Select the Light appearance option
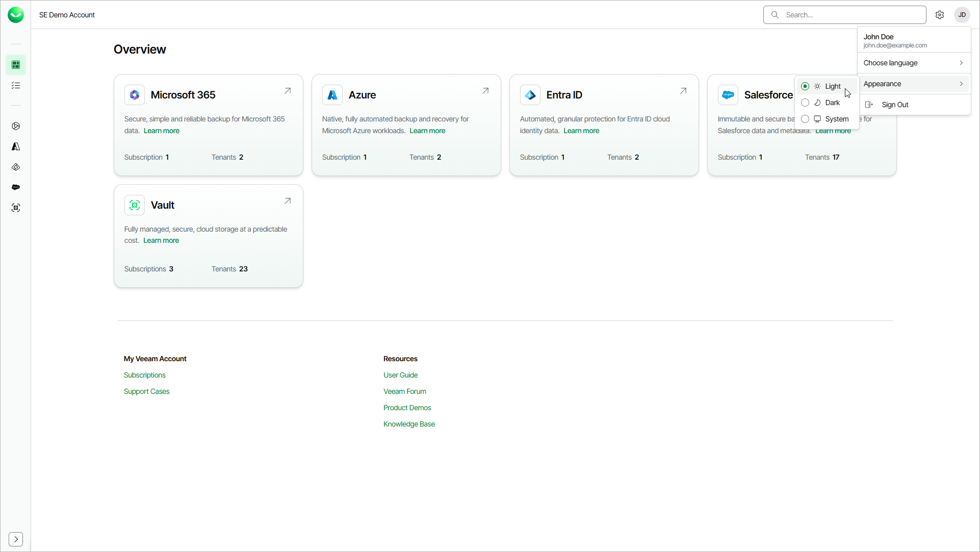The image size is (980, 552). (826, 86)
